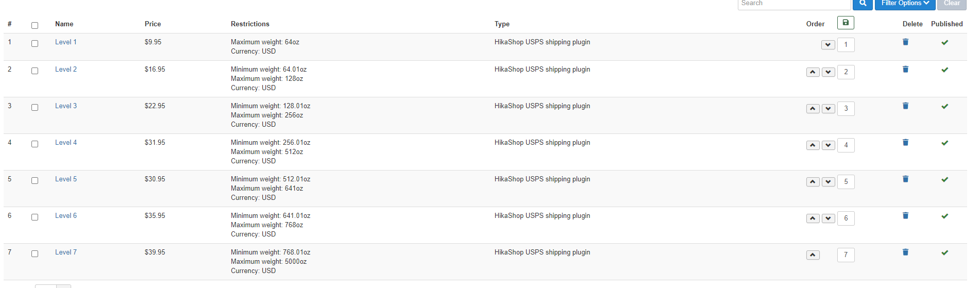Sort by the Price column header
The height and width of the screenshot is (288, 980).
click(153, 24)
